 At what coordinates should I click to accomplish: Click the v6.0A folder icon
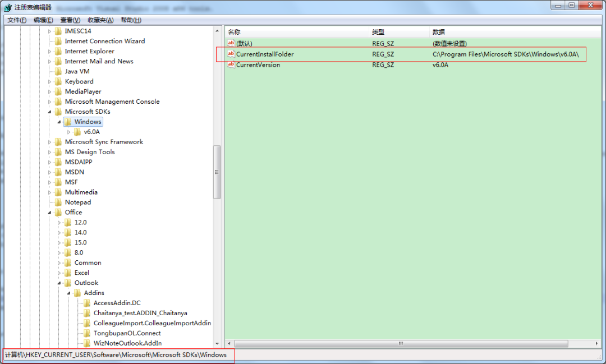click(77, 132)
